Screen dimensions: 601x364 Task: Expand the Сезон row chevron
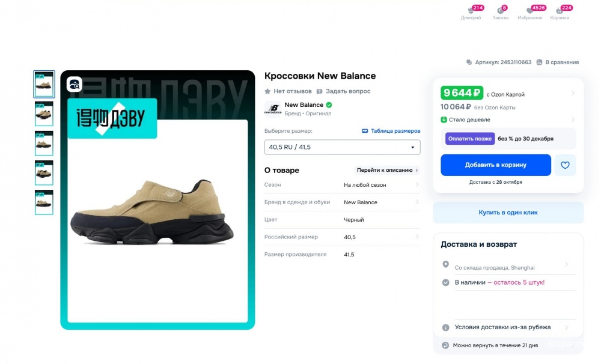(417, 185)
